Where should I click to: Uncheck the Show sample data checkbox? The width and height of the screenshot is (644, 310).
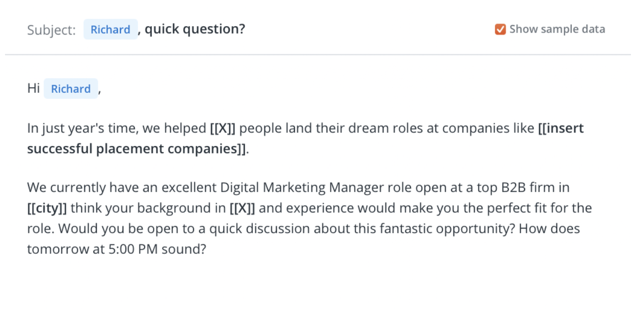tap(500, 29)
